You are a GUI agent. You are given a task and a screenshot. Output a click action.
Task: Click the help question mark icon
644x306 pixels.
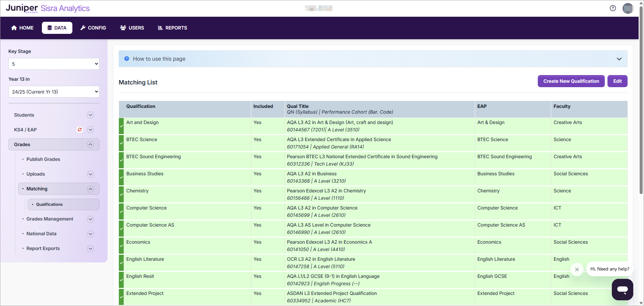pyautogui.click(x=613, y=8)
